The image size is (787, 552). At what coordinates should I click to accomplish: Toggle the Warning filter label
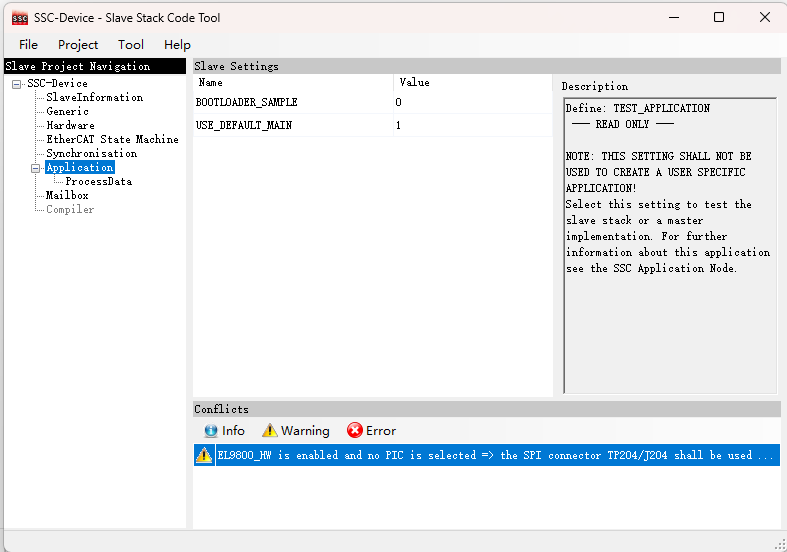[x=305, y=431]
